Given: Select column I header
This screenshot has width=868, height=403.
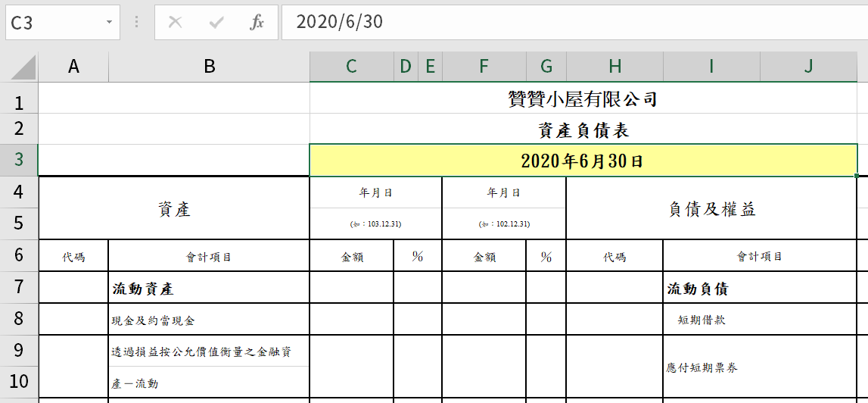Looking at the screenshot, I should 711,67.
